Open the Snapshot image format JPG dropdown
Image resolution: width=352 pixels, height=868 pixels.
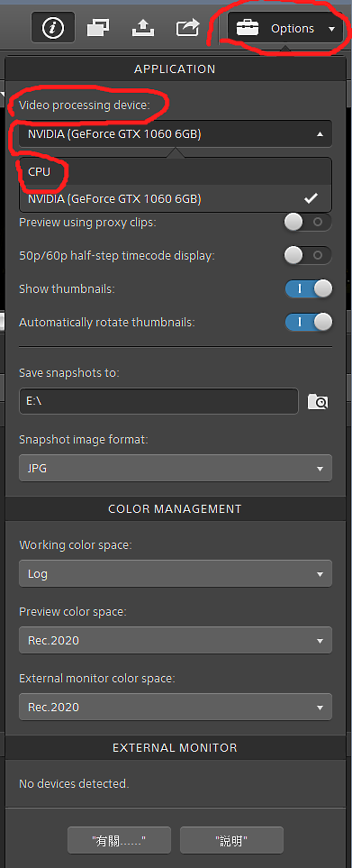point(176,469)
